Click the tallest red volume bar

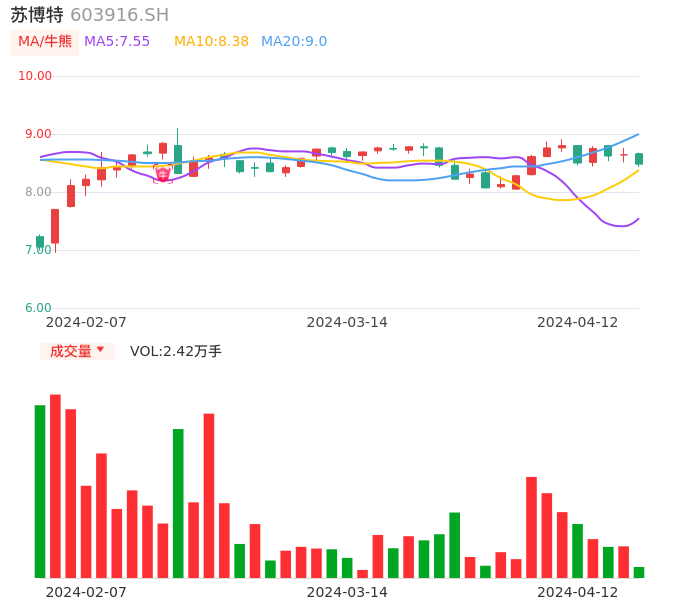55,486
